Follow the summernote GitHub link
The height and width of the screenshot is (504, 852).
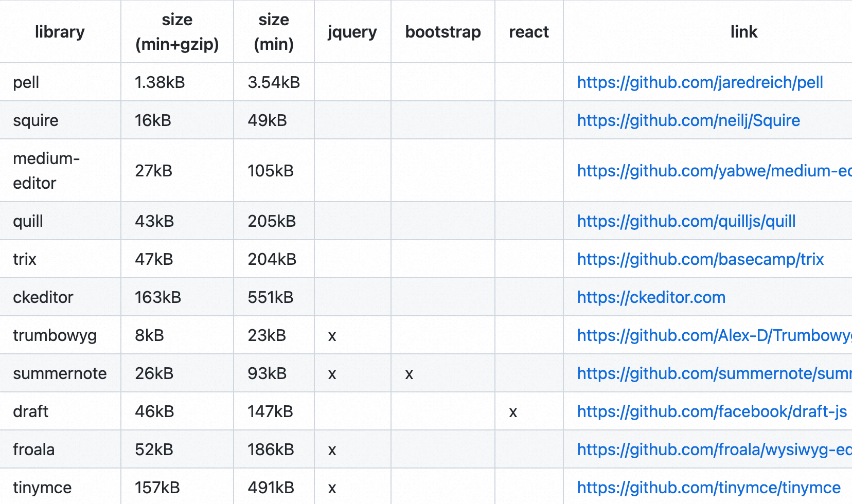[x=715, y=373]
